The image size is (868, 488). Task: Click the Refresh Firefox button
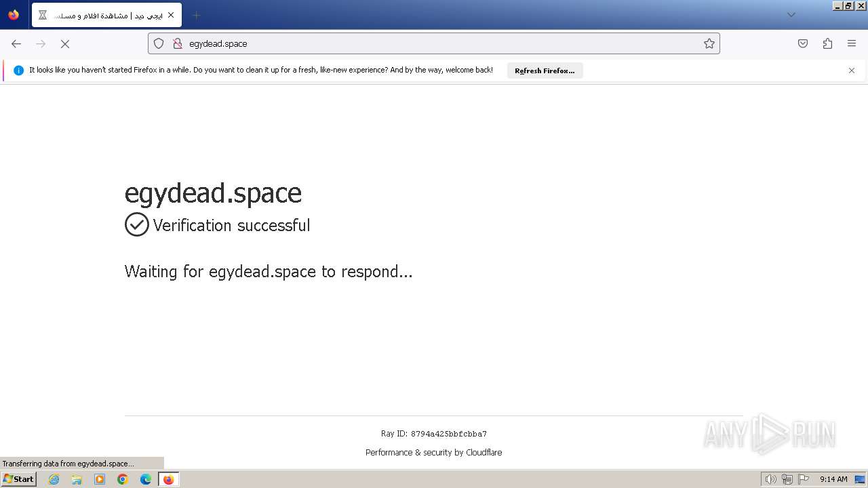pos(545,70)
